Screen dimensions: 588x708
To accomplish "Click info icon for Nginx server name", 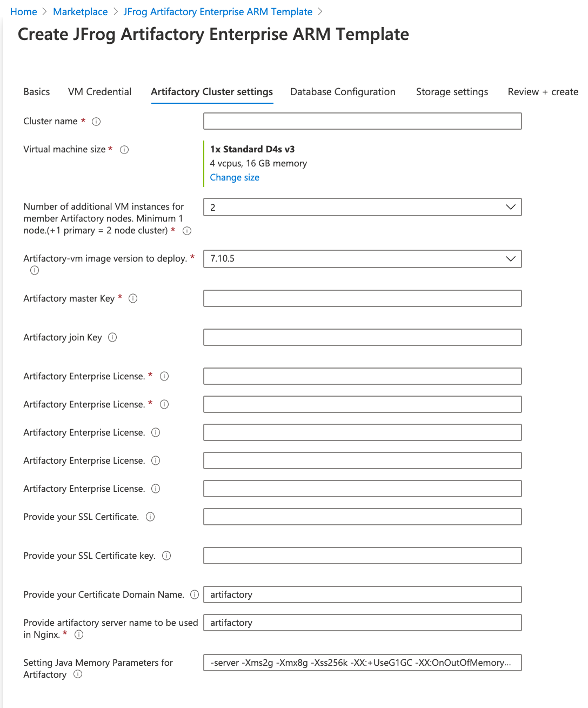I will [79, 634].
